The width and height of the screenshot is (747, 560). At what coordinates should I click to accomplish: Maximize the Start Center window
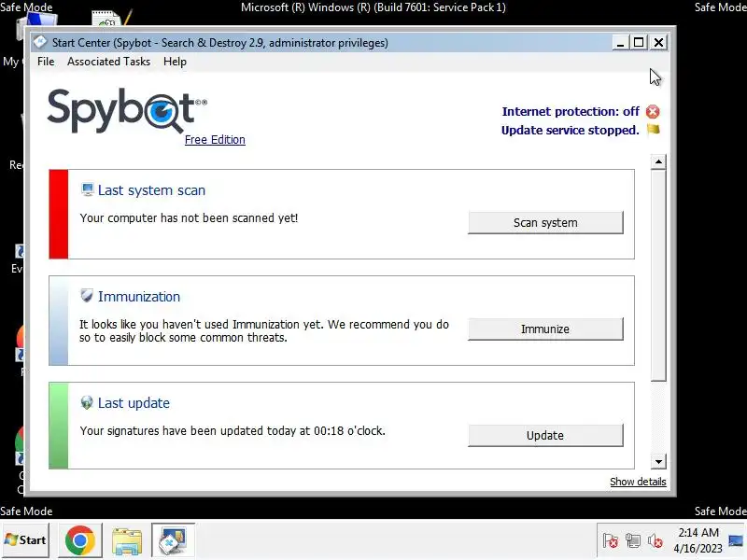point(639,42)
